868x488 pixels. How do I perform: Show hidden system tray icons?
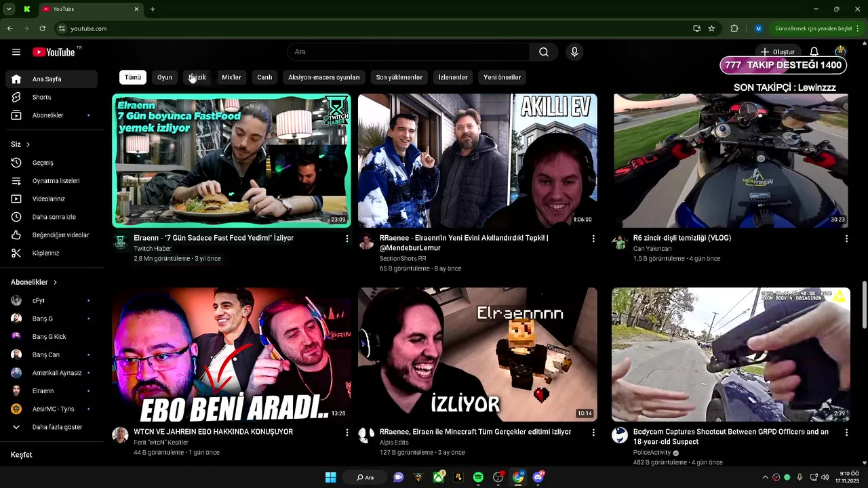pos(765,477)
